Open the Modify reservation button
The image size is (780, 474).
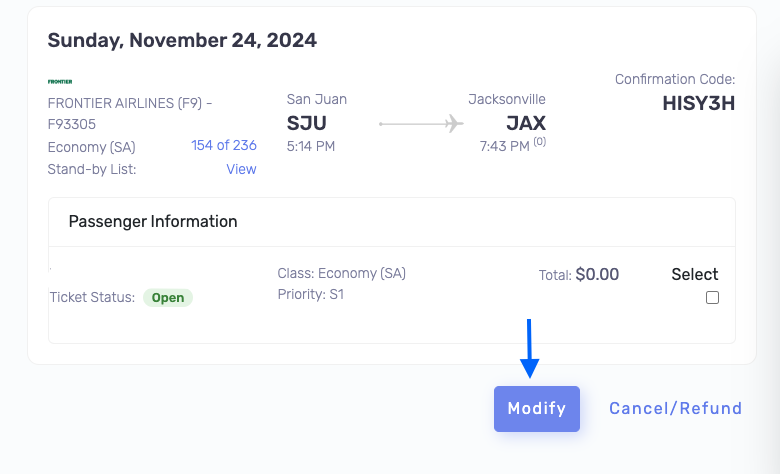537,408
